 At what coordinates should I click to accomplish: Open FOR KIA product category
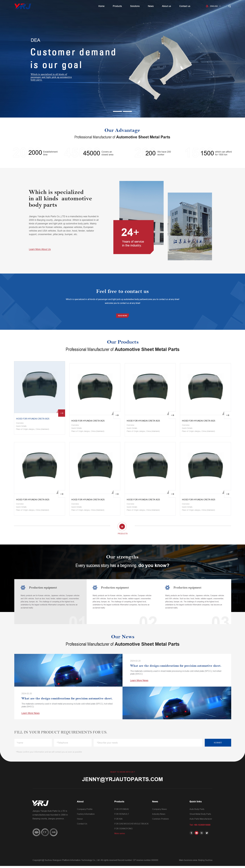click(118, 819)
